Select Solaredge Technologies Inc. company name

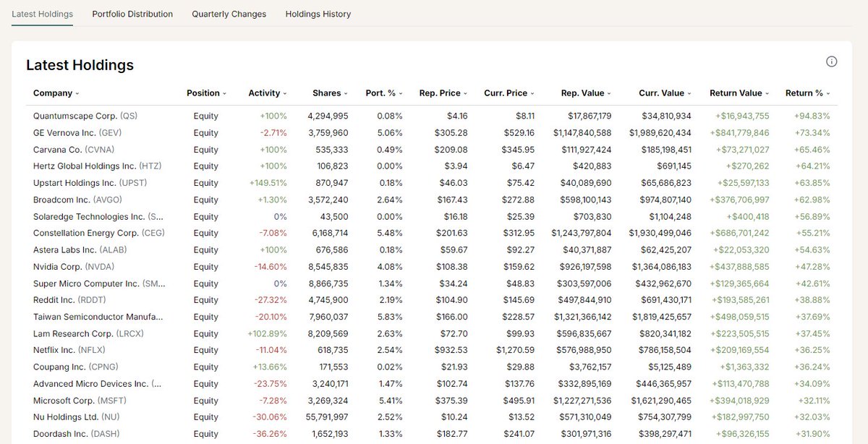point(98,216)
